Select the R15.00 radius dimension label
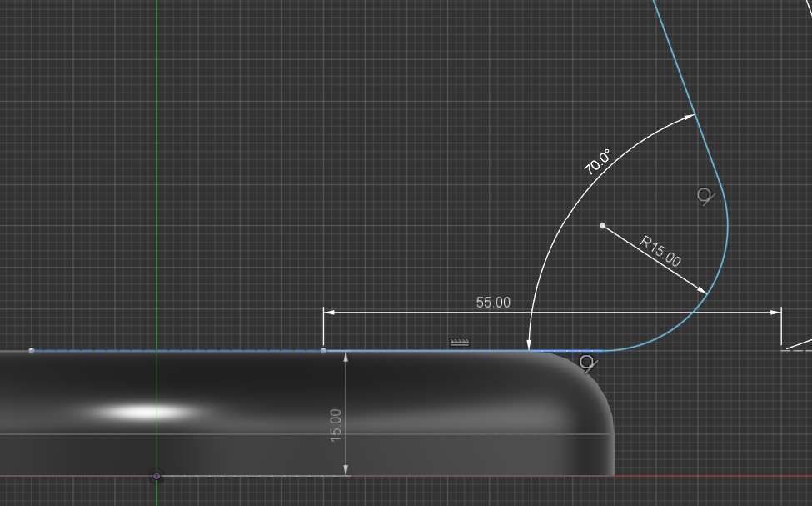 [660, 251]
